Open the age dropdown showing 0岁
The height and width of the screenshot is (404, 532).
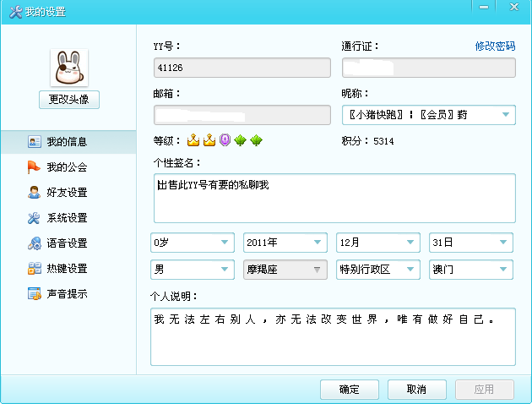click(193, 243)
